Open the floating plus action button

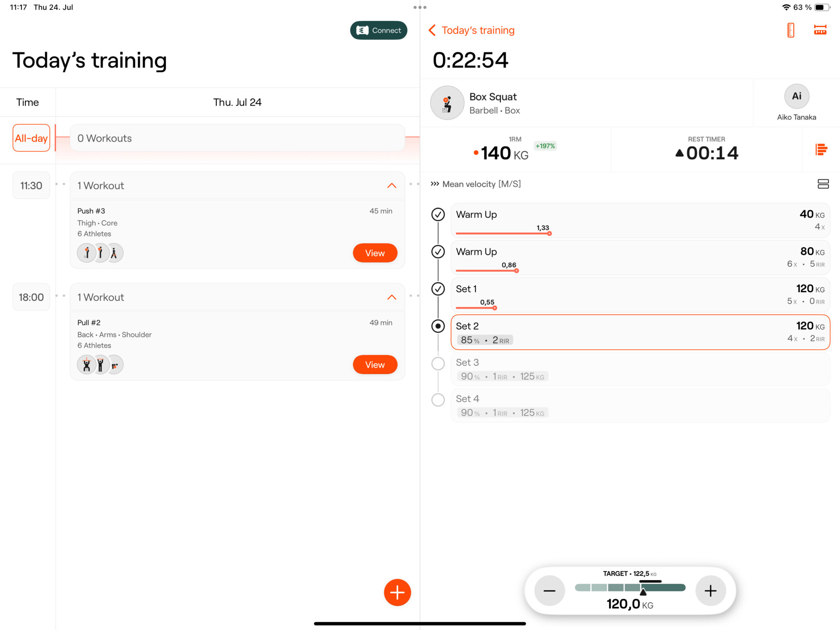click(x=397, y=592)
